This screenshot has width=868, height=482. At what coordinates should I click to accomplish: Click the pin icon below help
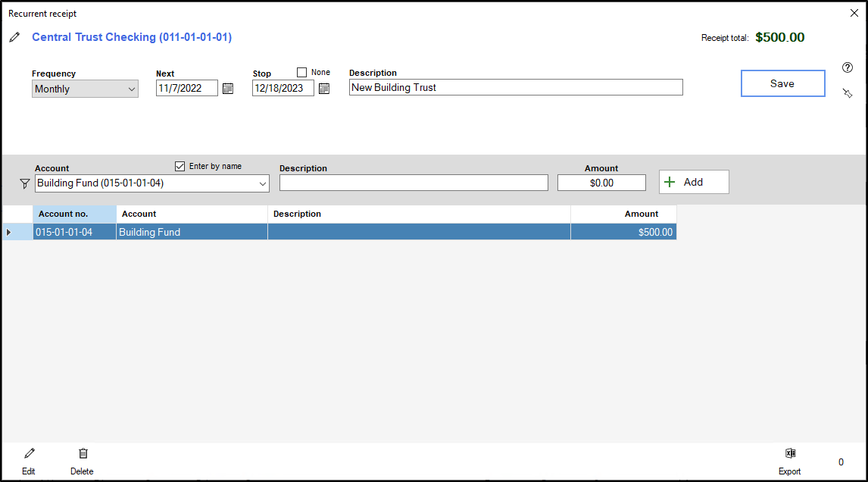click(x=848, y=92)
